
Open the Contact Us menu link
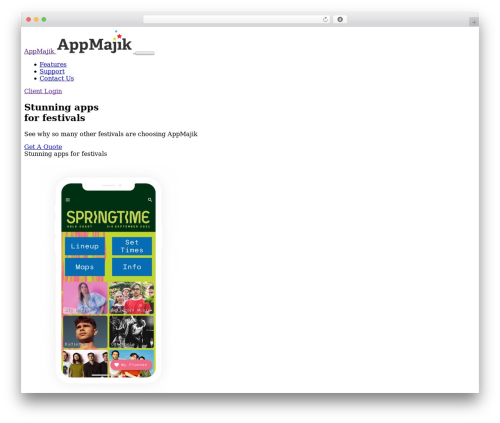coord(57,78)
